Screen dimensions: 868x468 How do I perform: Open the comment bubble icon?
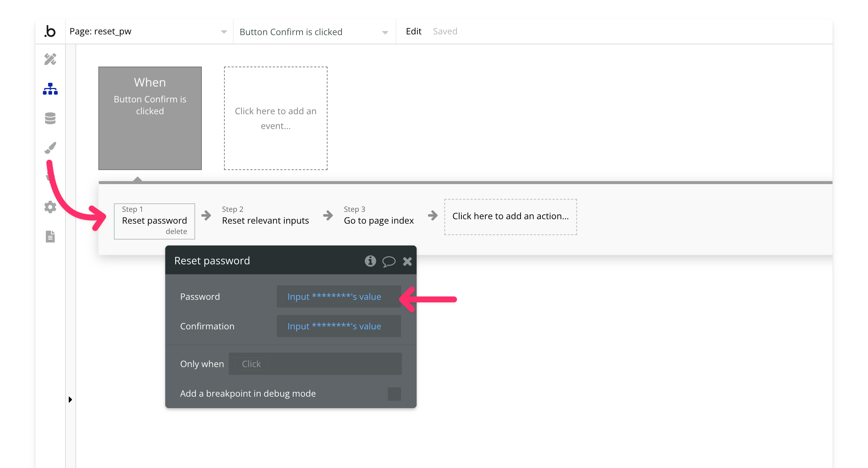tap(389, 261)
